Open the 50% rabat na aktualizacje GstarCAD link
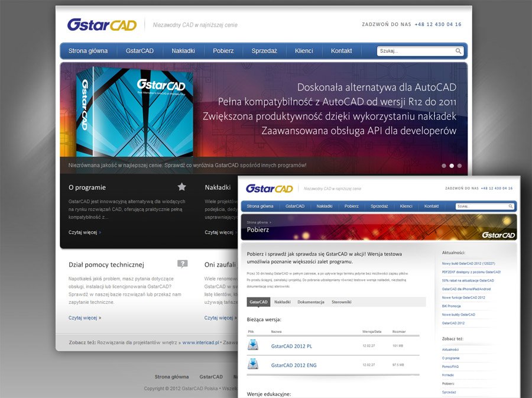 [468, 280]
